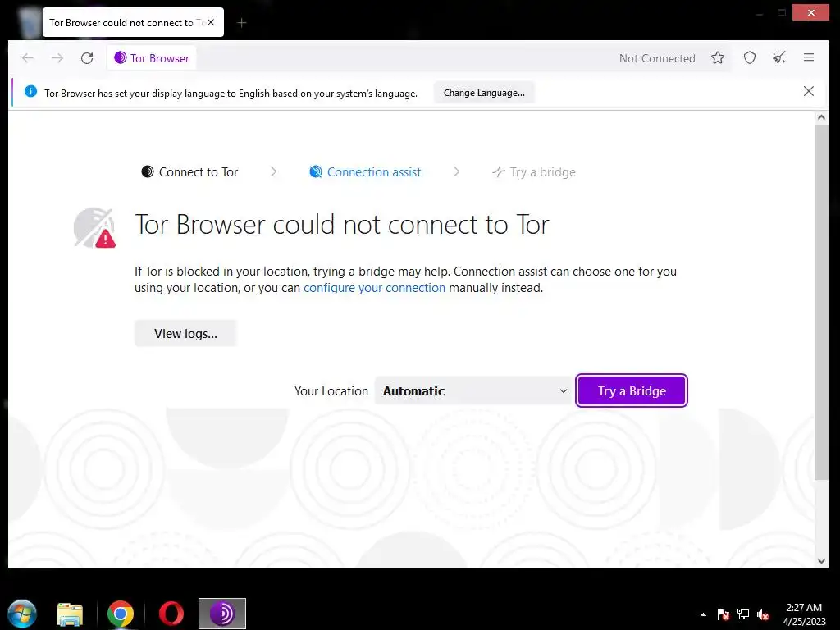Image resolution: width=840 pixels, height=630 pixels.
Task: Open the shield security level icon
Action: click(750, 58)
